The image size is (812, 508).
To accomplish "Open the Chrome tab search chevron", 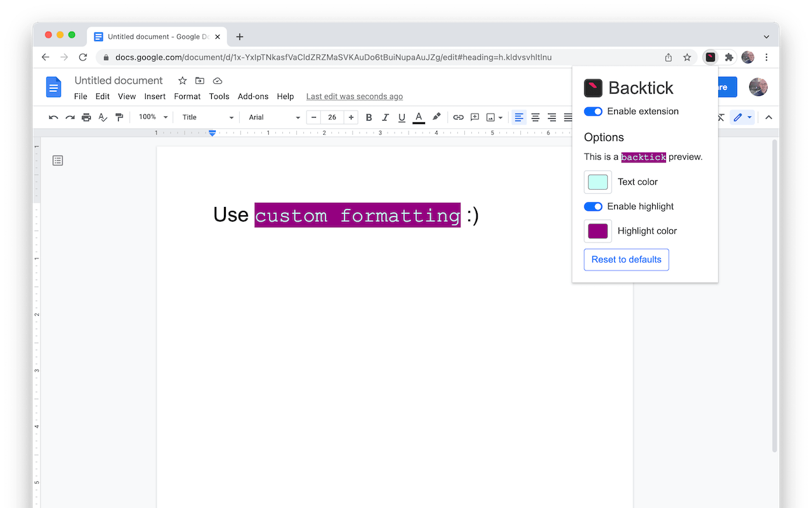I will click(x=766, y=37).
